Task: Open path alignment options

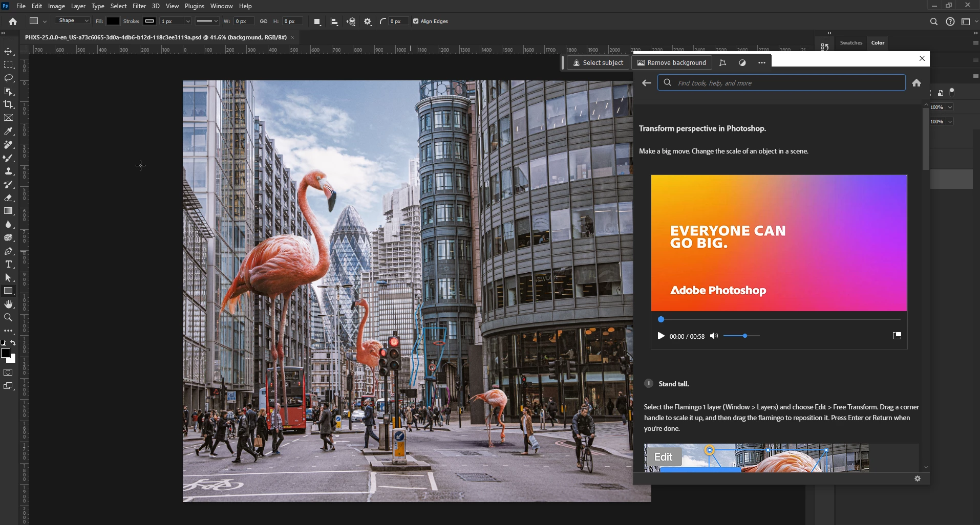Action: pyautogui.click(x=334, y=21)
